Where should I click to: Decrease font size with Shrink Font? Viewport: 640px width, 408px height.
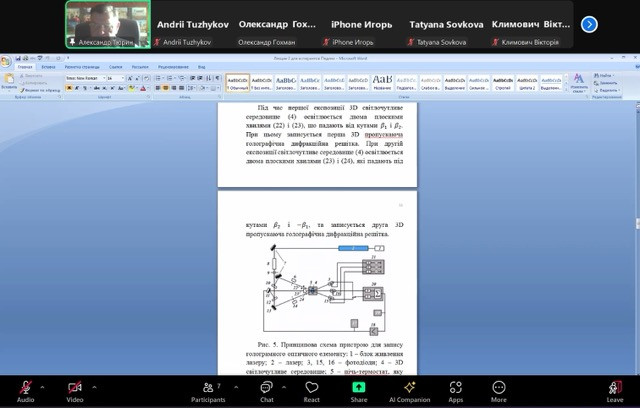click(x=137, y=78)
